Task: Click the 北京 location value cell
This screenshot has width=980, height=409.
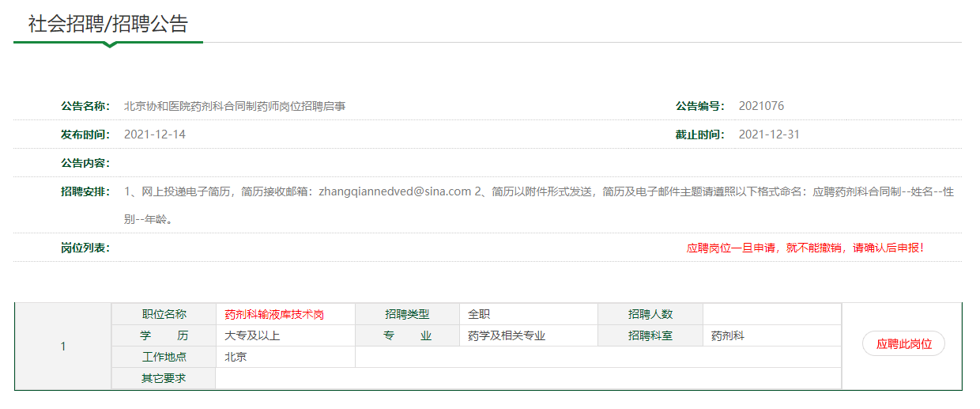Action: pos(285,357)
